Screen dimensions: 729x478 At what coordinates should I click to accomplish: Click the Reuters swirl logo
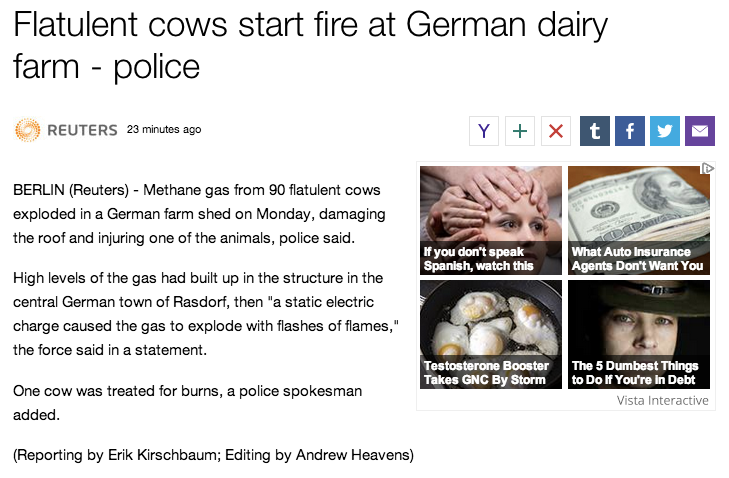click(x=27, y=130)
